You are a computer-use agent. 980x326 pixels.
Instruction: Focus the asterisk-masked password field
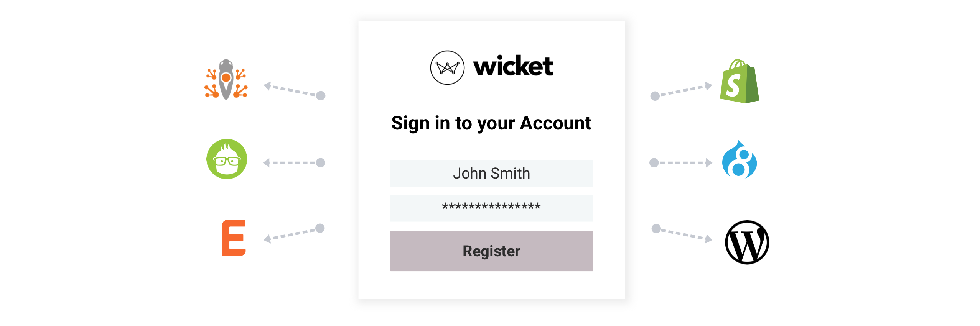492,208
